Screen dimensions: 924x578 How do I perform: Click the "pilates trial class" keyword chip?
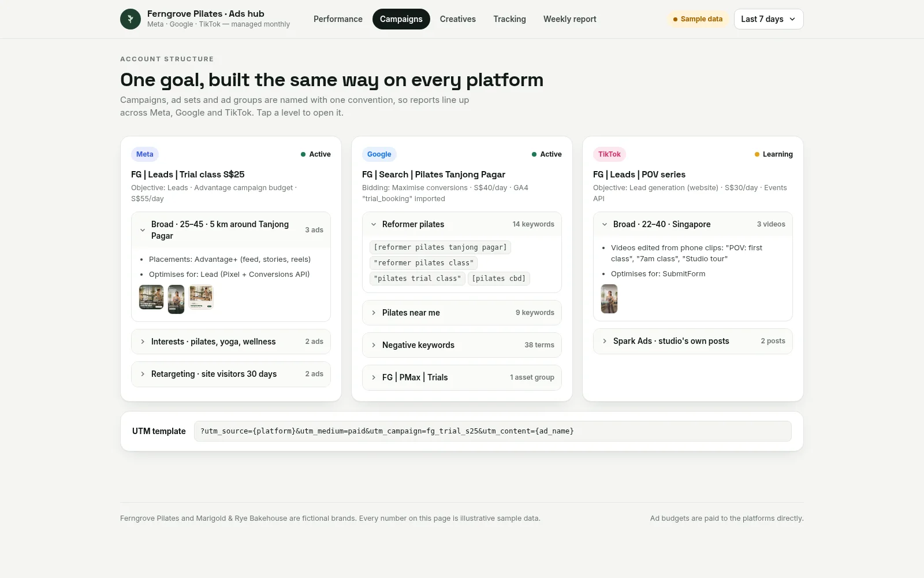(418, 279)
